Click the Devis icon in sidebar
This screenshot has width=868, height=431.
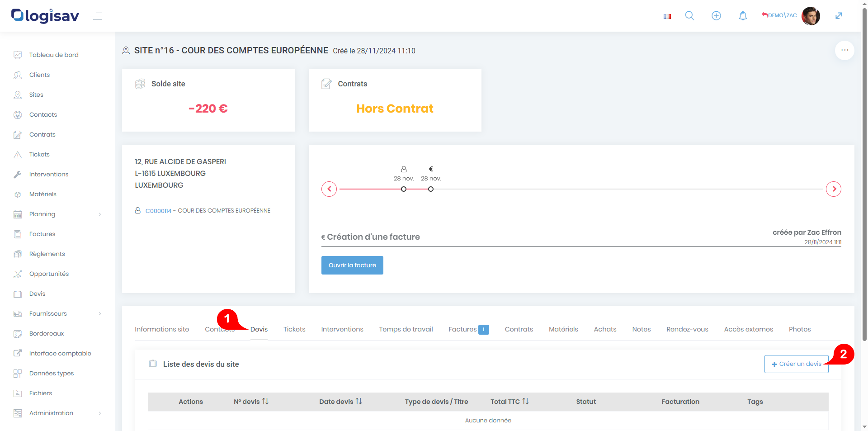tap(18, 294)
